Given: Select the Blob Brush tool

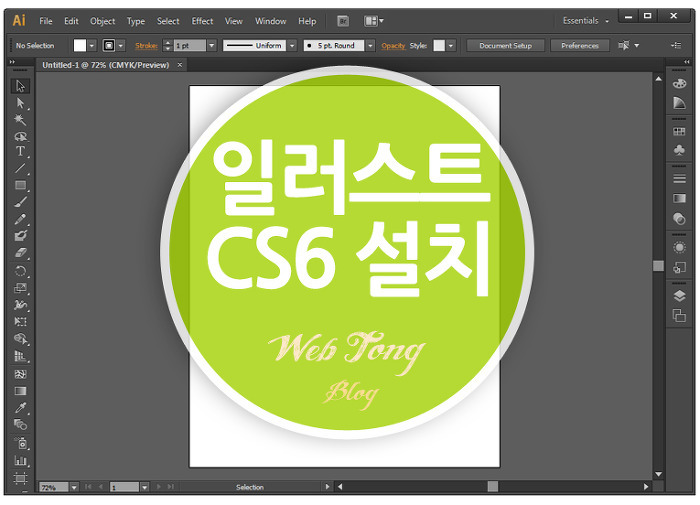Looking at the screenshot, I should coord(20,236).
